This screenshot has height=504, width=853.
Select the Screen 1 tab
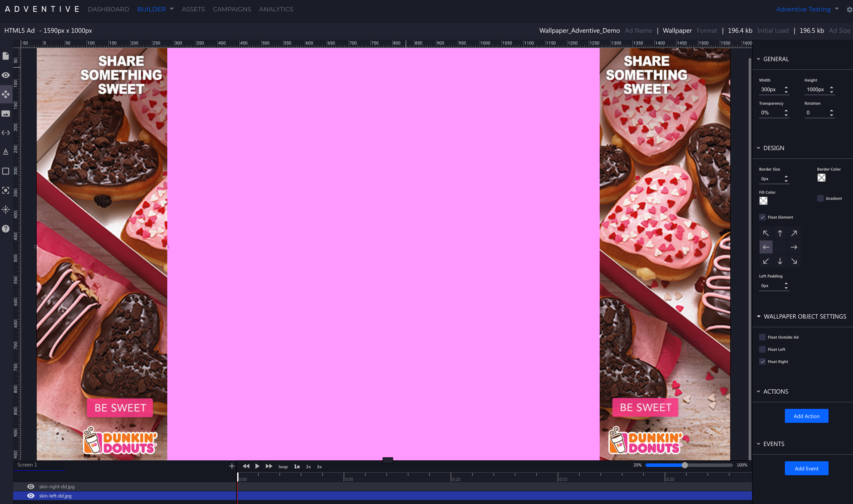point(27,465)
